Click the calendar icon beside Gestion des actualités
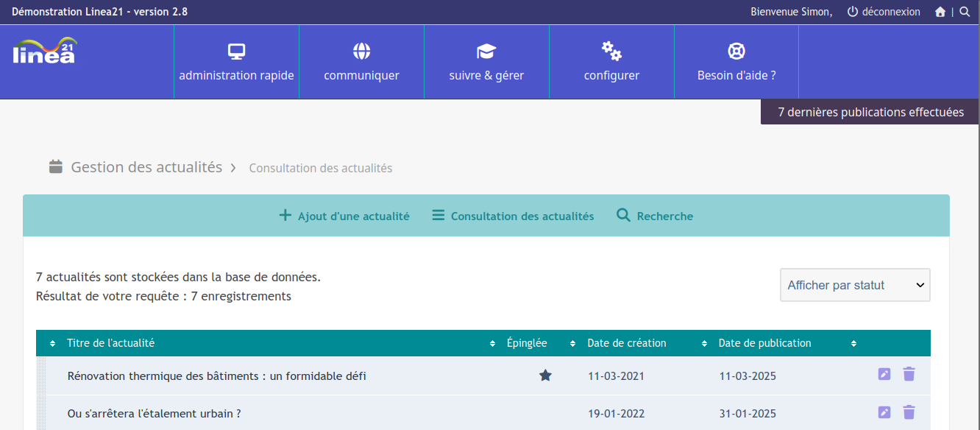This screenshot has height=430, width=980. point(56,166)
